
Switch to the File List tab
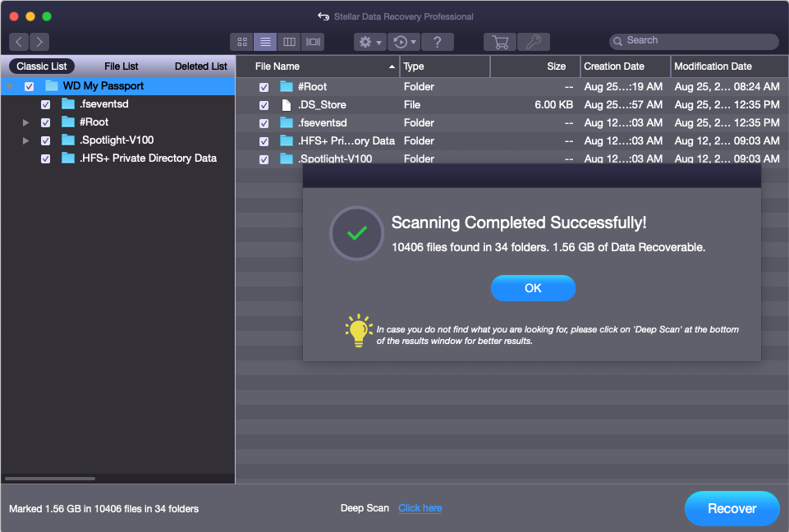[x=122, y=66]
